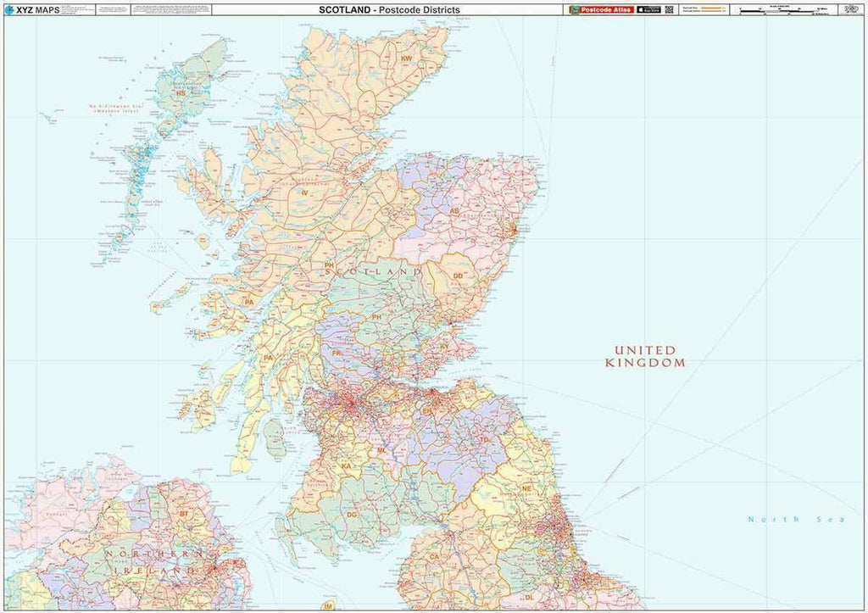Viewport: 868px width, 613px height.
Task: Click the QR code in the header
Action: tap(670, 9)
